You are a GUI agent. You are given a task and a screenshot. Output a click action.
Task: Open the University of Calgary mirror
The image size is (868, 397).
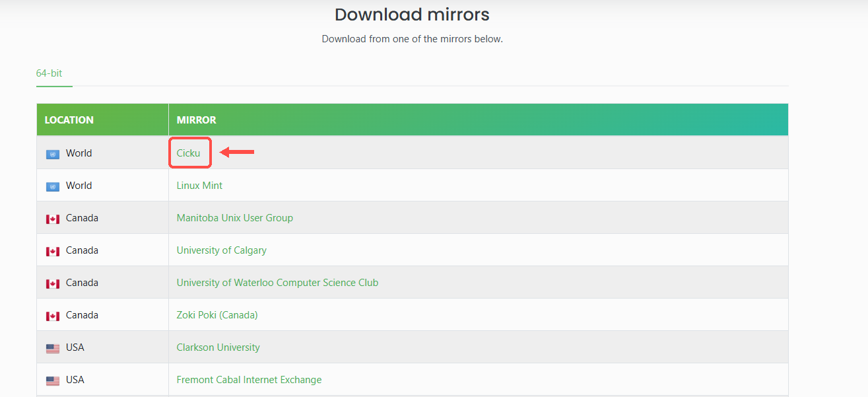click(222, 250)
